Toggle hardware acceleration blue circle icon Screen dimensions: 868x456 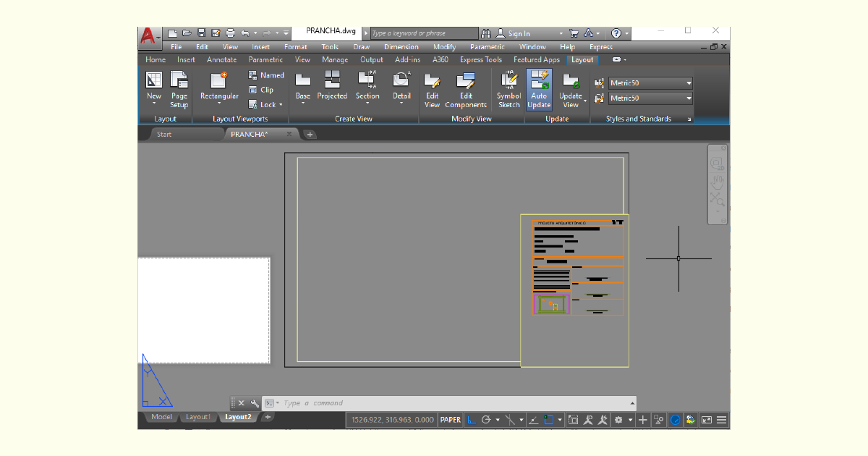point(676,420)
